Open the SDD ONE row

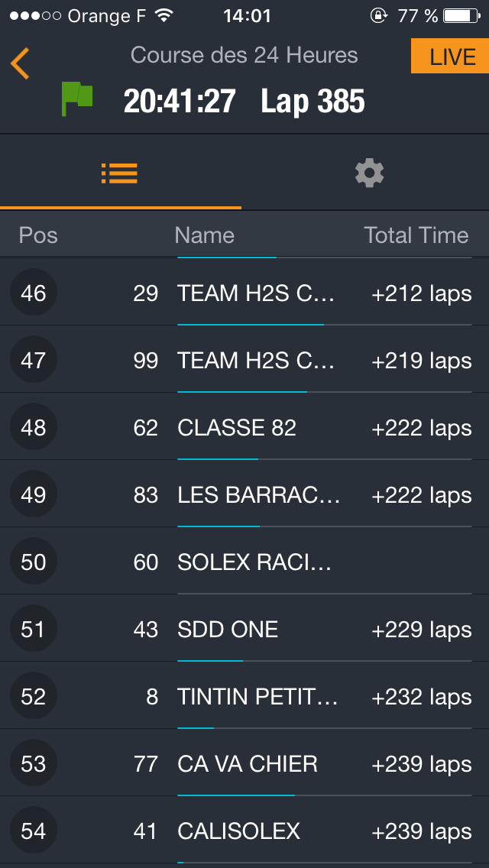pyautogui.click(x=228, y=630)
